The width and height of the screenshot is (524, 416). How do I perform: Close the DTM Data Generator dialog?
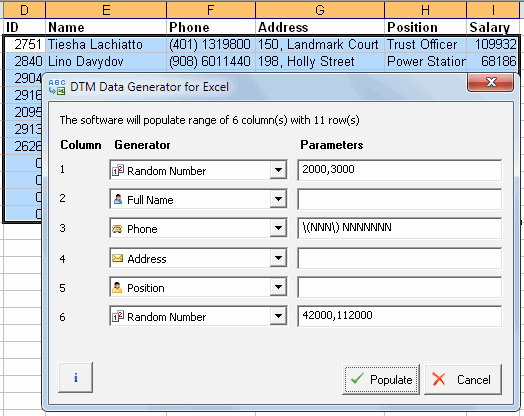490,82
